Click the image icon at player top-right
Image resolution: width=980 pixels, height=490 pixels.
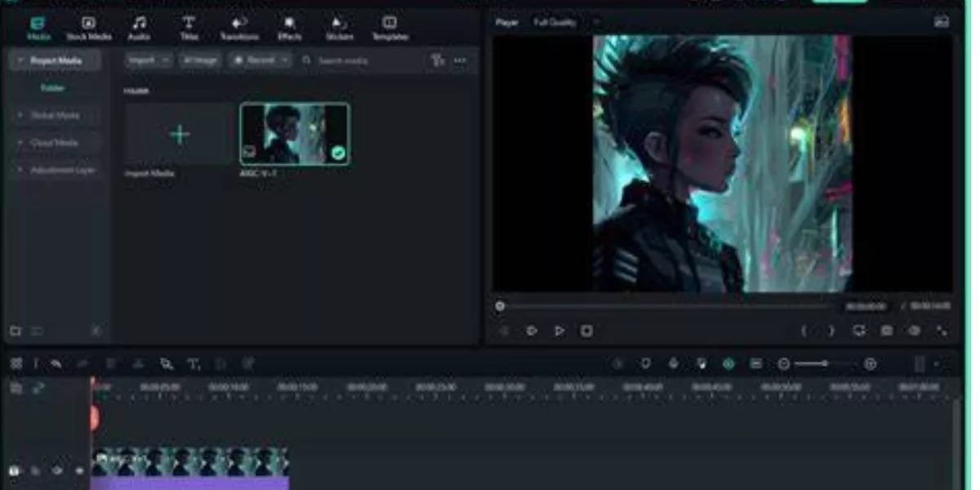942,21
